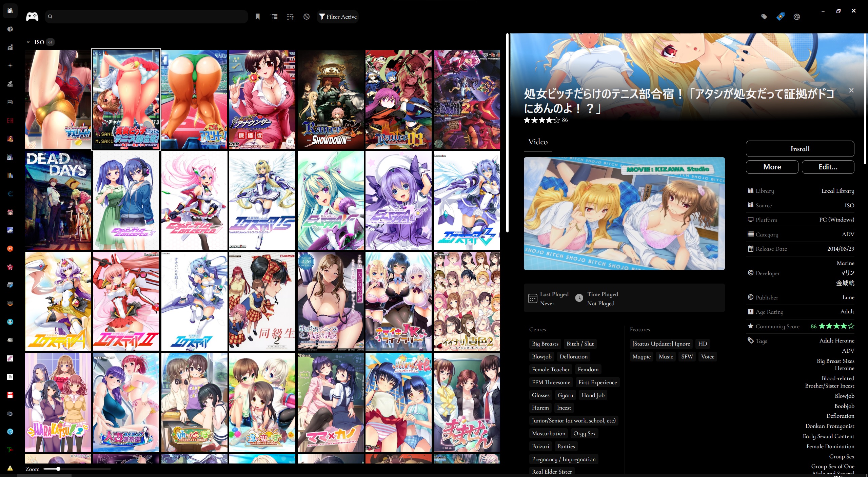The height and width of the screenshot is (477, 868).
Task: Adjust the cover Zoom slider
Action: pyautogui.click(x=58, y=469)
